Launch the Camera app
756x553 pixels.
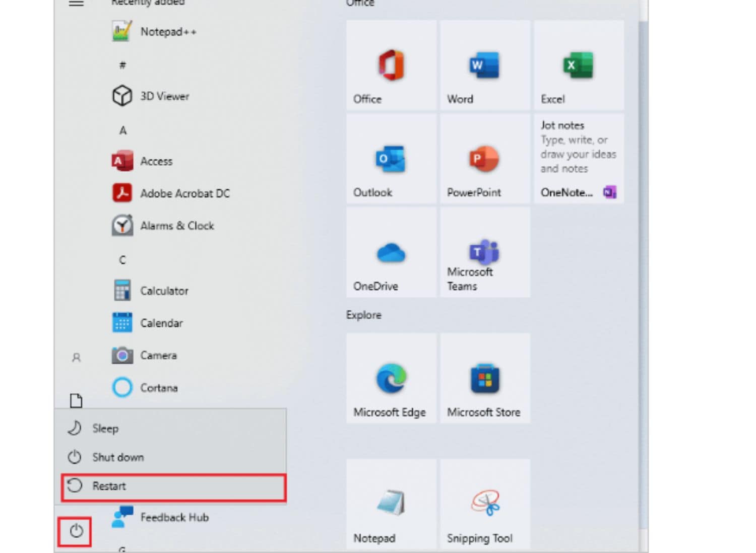point(145,356)
